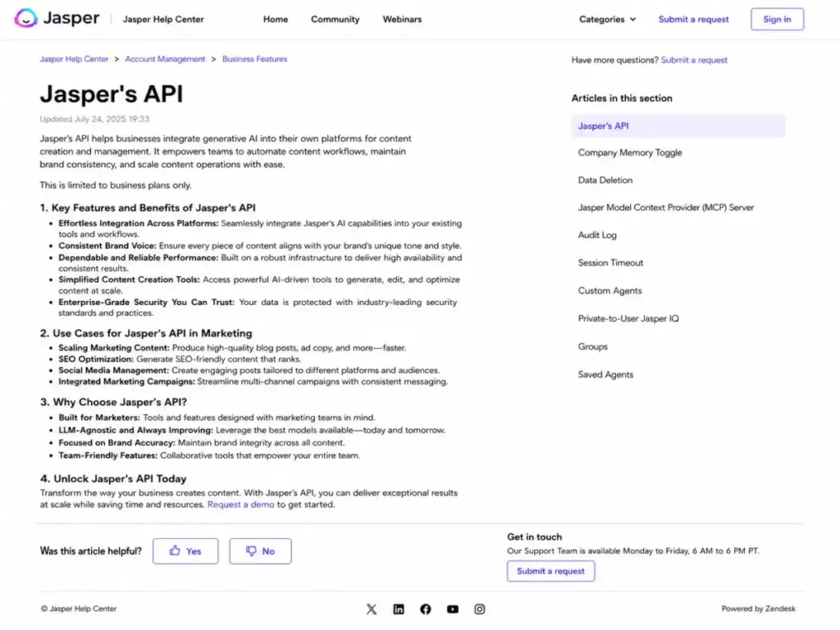
Task: Click 'Simplified Content Creation Tools:' bullet
Action: tap(129, 280)
